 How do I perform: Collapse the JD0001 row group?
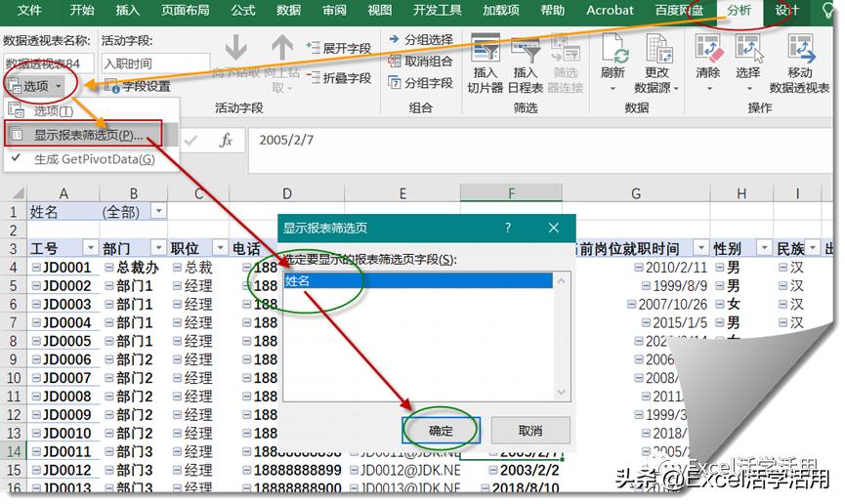[36, 268]
